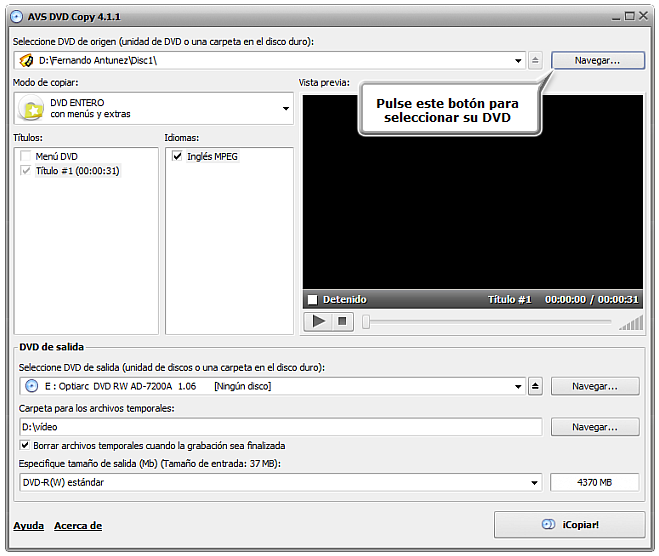Click the eject icon next to output drive
The image size is (659, 556).
tap(535, 386)
